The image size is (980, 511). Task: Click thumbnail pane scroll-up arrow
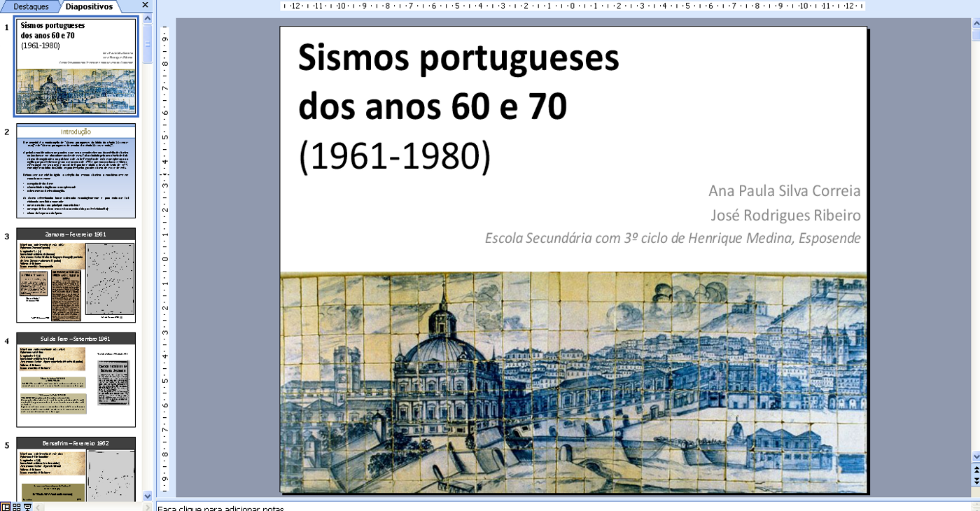tap(148, 19)
